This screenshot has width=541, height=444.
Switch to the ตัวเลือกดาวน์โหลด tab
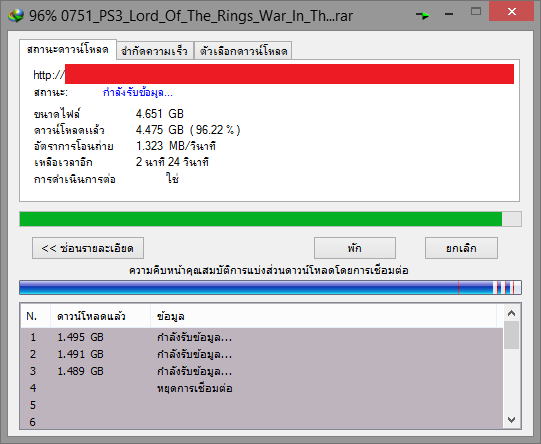pyautogui.click(x=244, y=51)
